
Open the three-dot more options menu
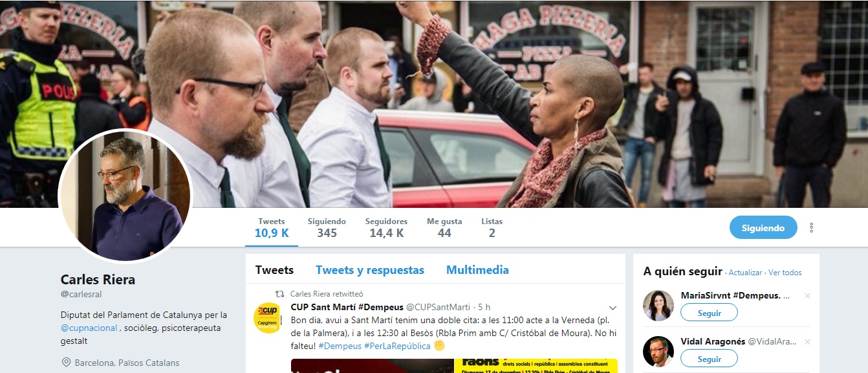pos(811,228)
